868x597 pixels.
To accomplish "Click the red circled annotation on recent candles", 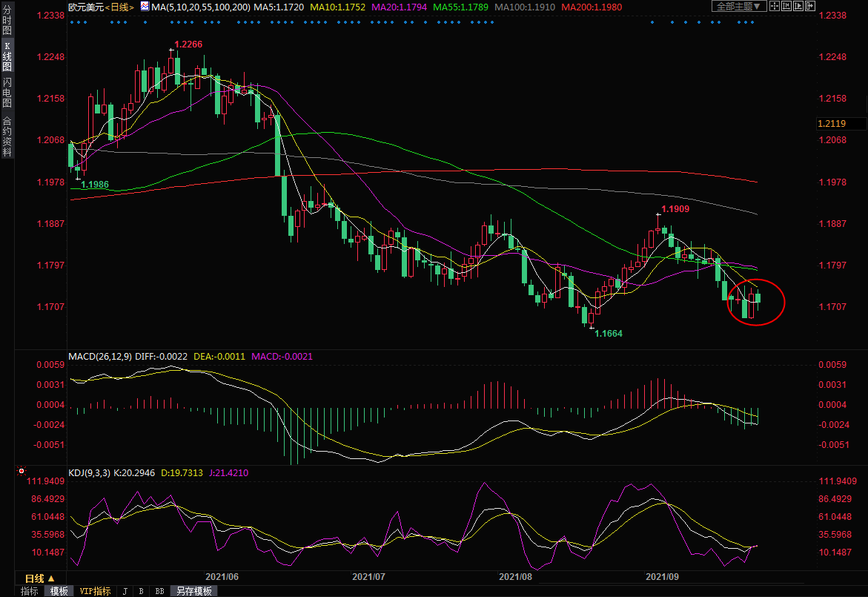I will [756, 302].
